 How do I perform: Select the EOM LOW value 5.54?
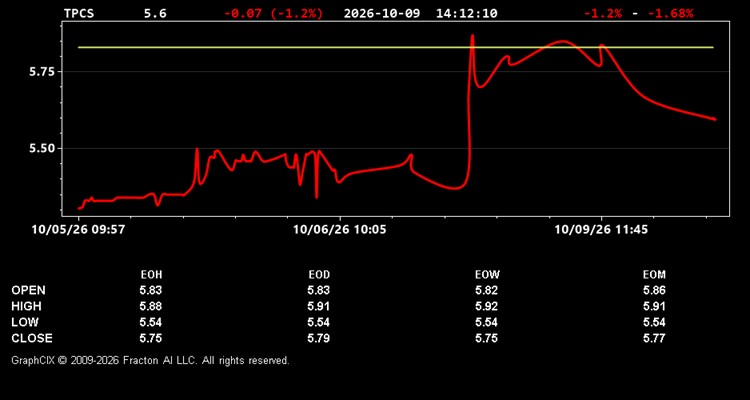tap(654, 322)
